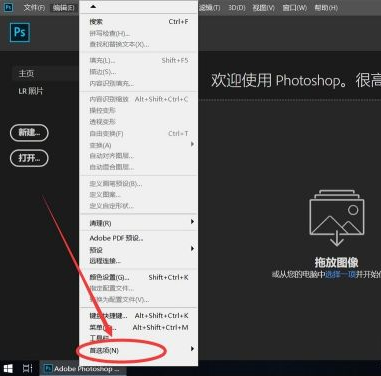Image resolution: width=381 pixels, height=376 pixels.
Task: Choose 定义画笔预设(B)... entry
Action: tap(138, 183)
